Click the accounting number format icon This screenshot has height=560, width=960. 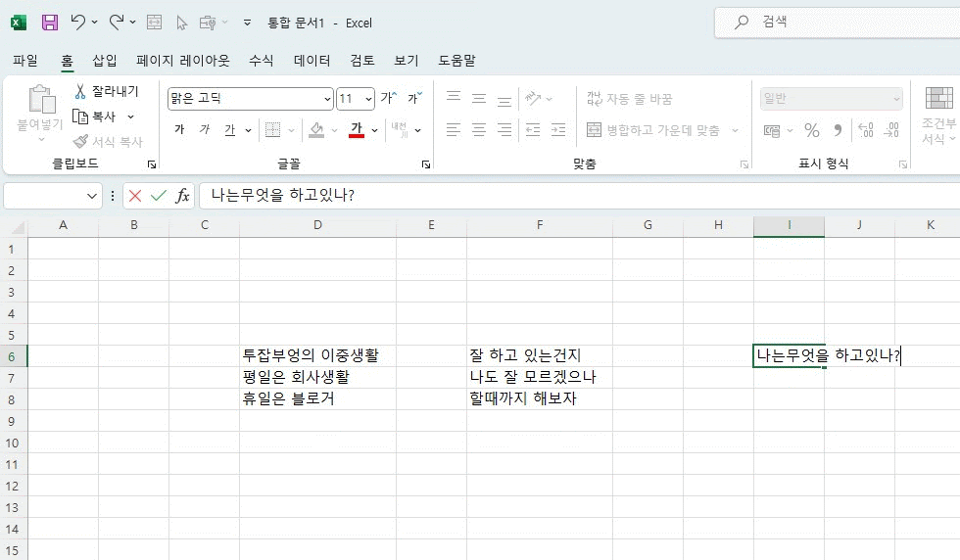pyautogui.click(x=772, y=130)
